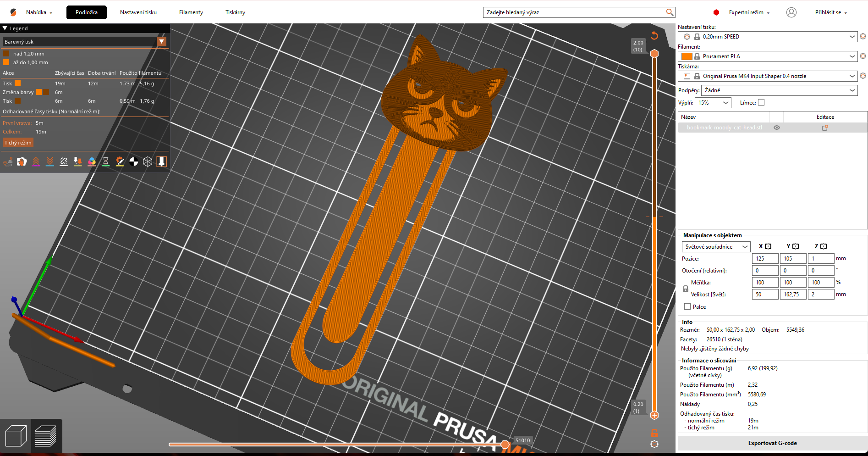
Task: Edit print settings gear for 0.20mm SPEED
Action: pos(863,36)
